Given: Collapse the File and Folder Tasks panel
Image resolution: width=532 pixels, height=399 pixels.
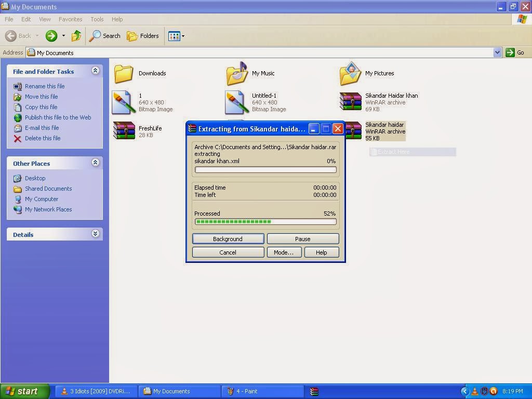Looking at the screenshot, I should 95,70.
